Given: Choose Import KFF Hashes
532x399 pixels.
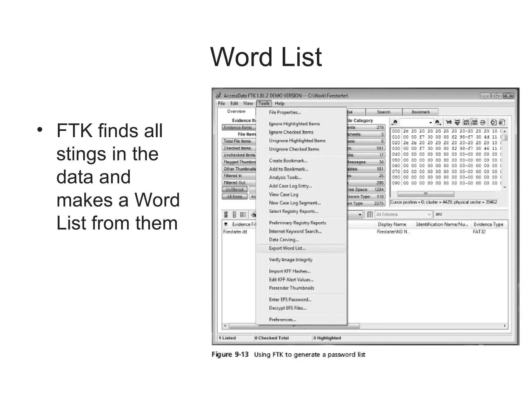Looking at the screenshot, I should [301, 271].
